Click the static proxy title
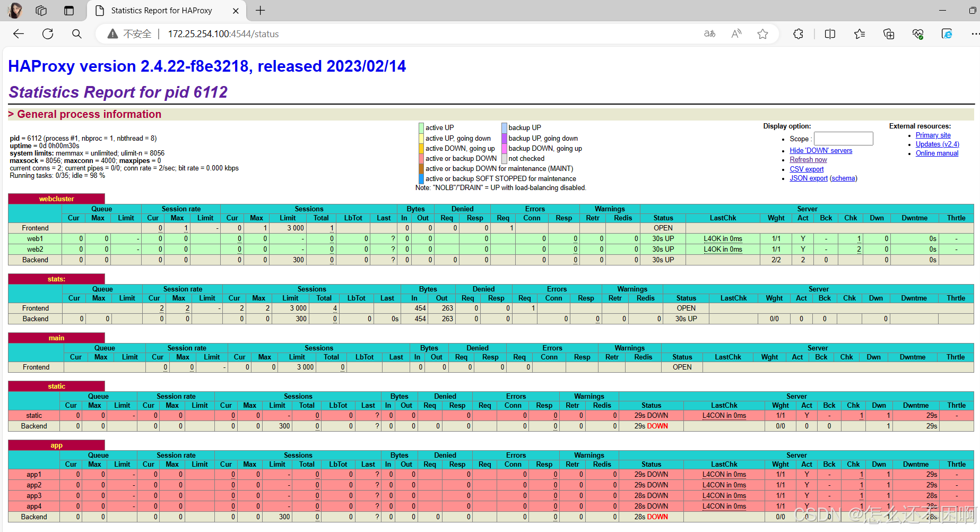 [x=56, y=387]
